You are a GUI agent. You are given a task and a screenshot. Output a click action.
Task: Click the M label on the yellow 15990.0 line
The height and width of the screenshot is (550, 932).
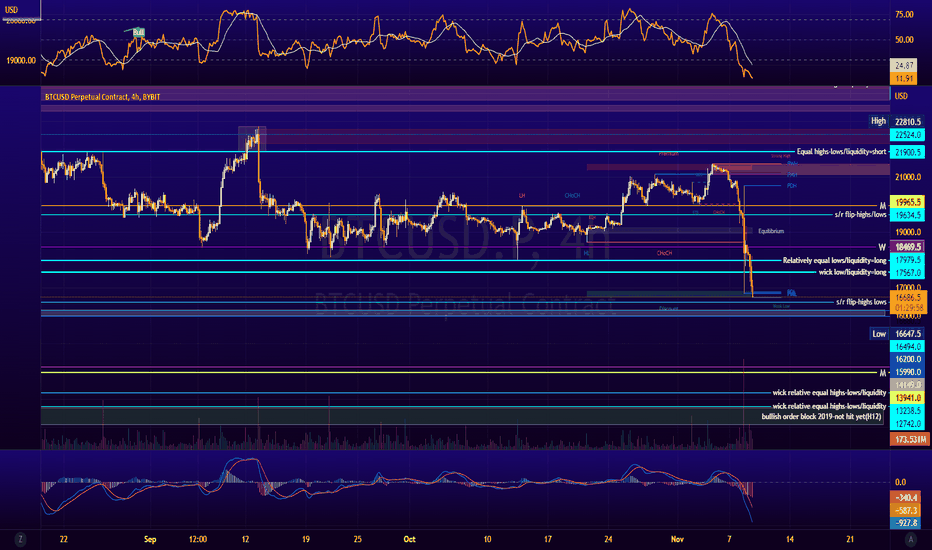click(882, 373)
